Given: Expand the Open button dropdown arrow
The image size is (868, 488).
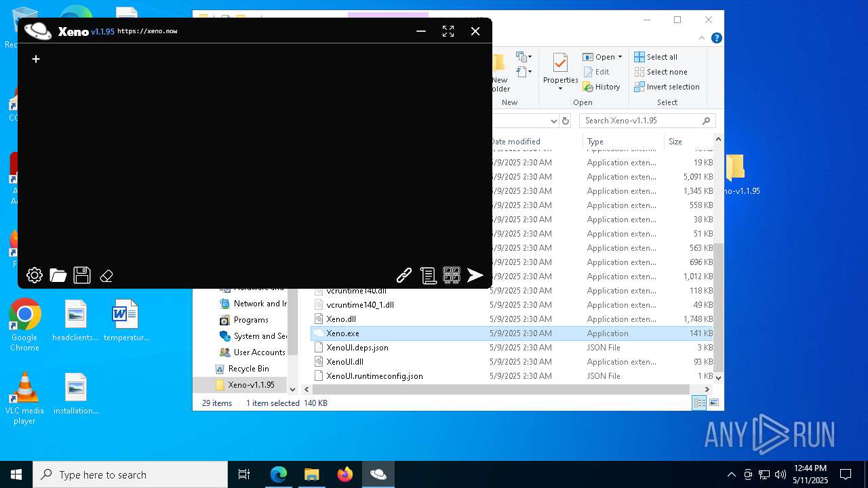Looking at the screenshot, I should [x=620, y=58].
